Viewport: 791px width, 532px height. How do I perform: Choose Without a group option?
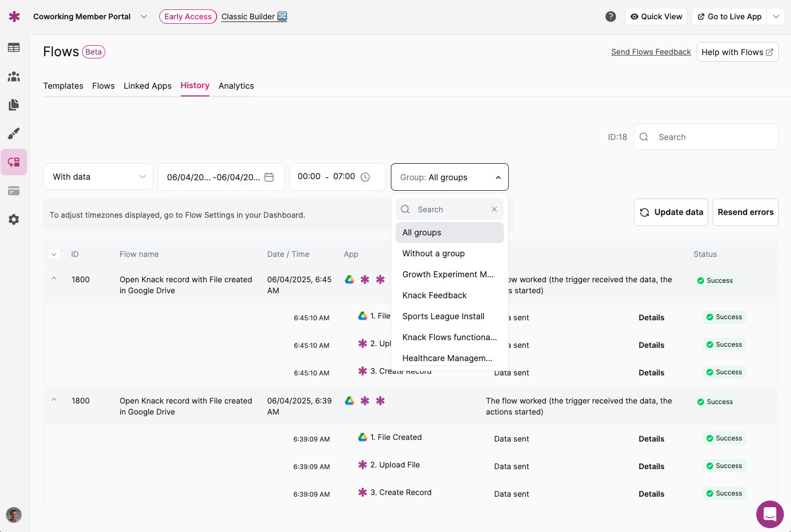pyautogui.click(x=433, y=254)
